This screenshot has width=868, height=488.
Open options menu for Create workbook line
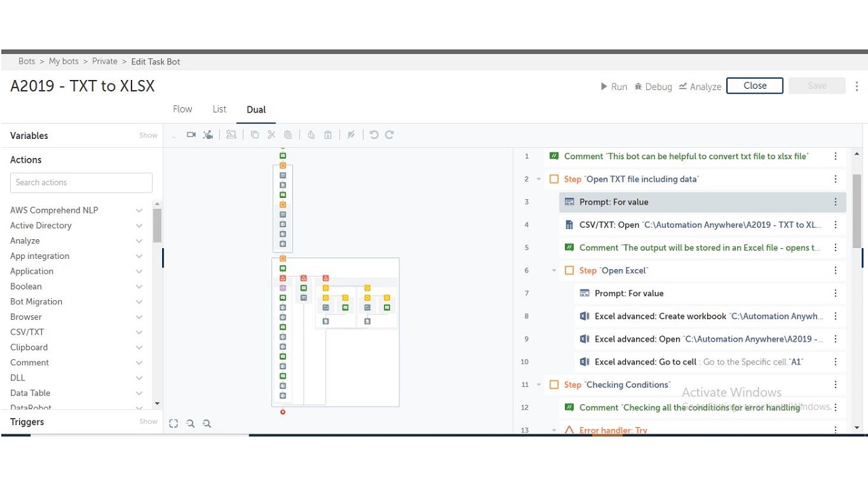[x=835, y=317]
